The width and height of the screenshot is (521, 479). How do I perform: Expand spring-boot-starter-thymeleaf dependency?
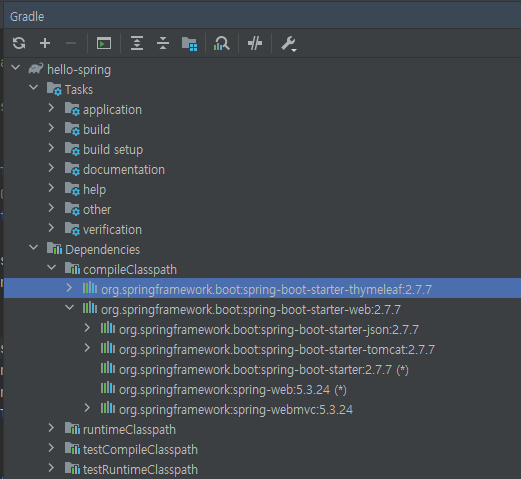69,288
